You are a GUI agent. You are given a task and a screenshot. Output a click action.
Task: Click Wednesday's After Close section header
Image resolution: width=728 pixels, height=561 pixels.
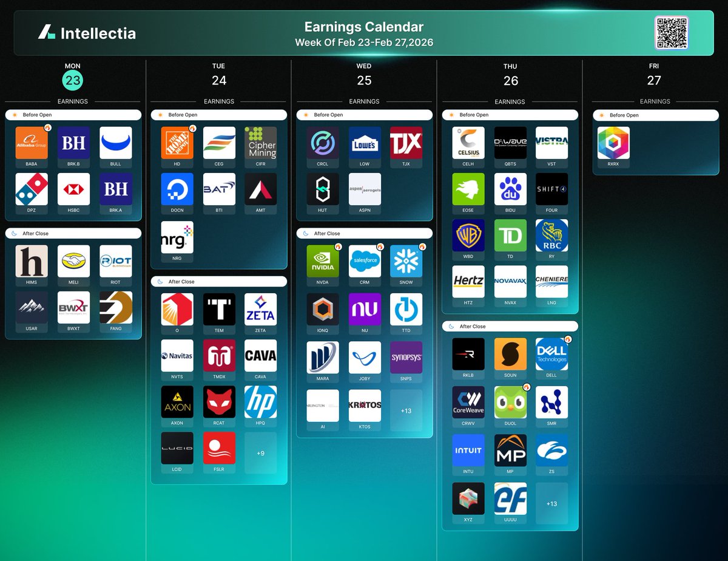(365, 233)
